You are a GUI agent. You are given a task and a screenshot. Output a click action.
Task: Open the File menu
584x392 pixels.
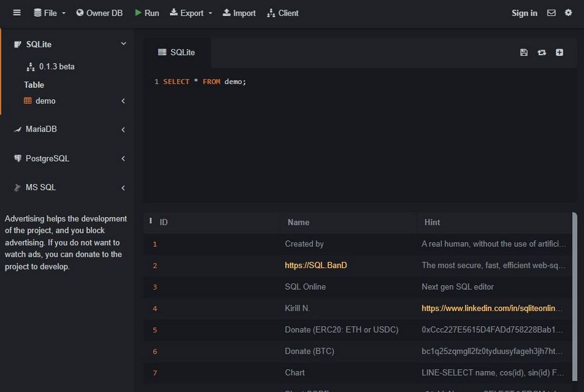(50, 13)
